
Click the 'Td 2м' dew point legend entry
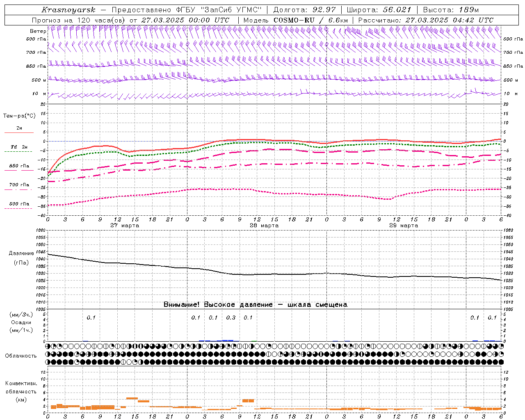click(x=19, y=147)
